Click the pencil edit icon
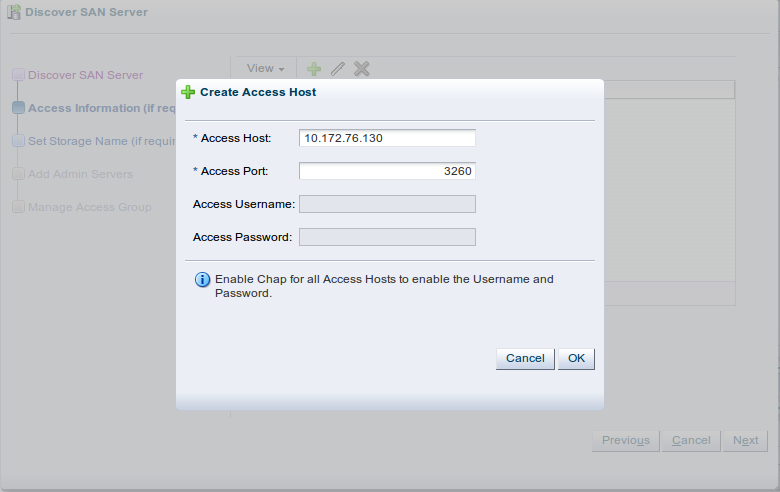 pyautogui.click(x=338, y=69)
